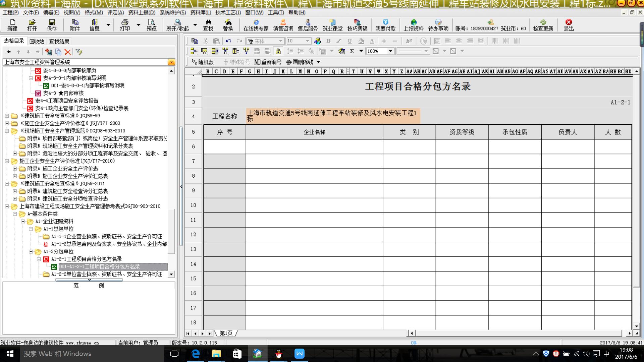The width and height of the screenshot is (644, 362).
Task: Click the undo arrow in editor toolbar
Action: [x=228, y=41]
